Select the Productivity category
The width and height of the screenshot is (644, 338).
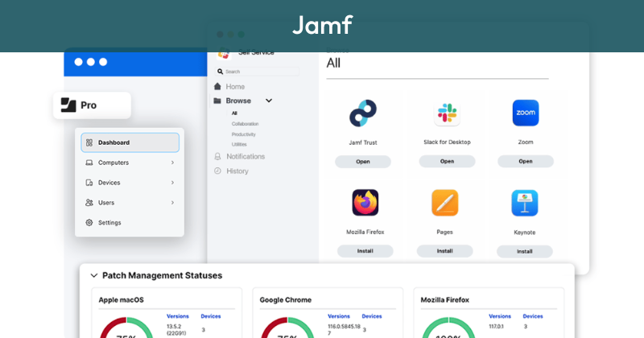(244, 134)
